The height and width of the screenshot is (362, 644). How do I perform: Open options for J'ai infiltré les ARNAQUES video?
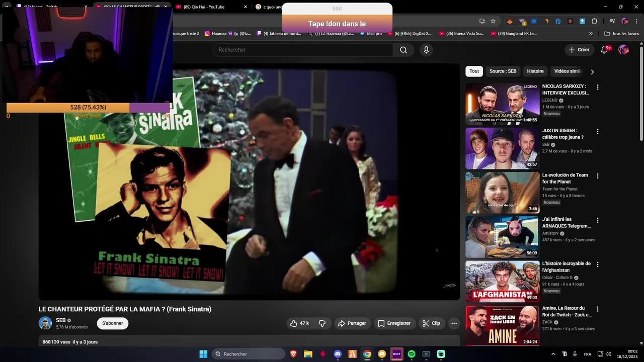click(x=598, y=220)
